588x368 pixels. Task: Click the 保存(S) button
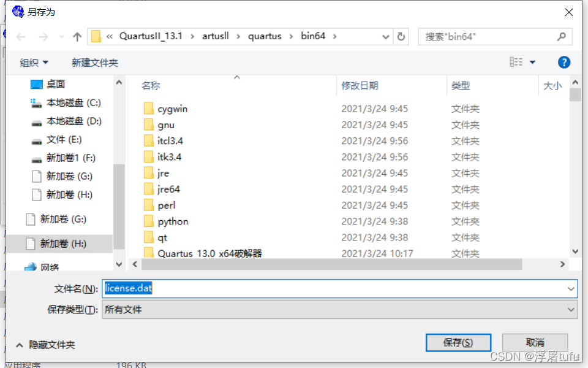tap(458, 342)
